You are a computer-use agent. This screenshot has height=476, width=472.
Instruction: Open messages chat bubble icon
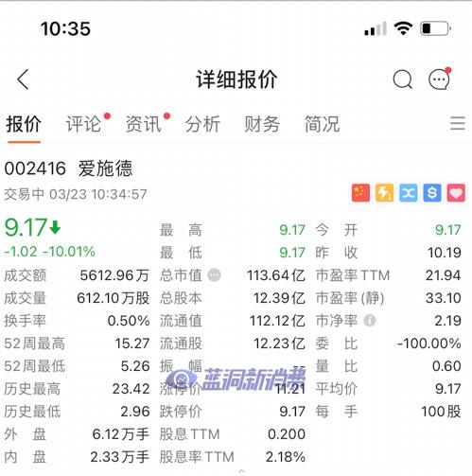(x=440, y=79)
